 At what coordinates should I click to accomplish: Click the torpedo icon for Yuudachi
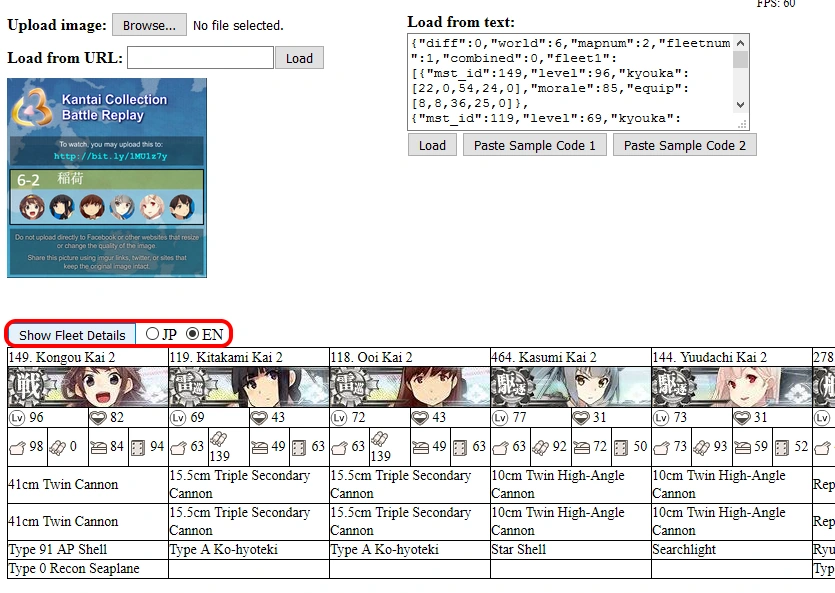701,448
